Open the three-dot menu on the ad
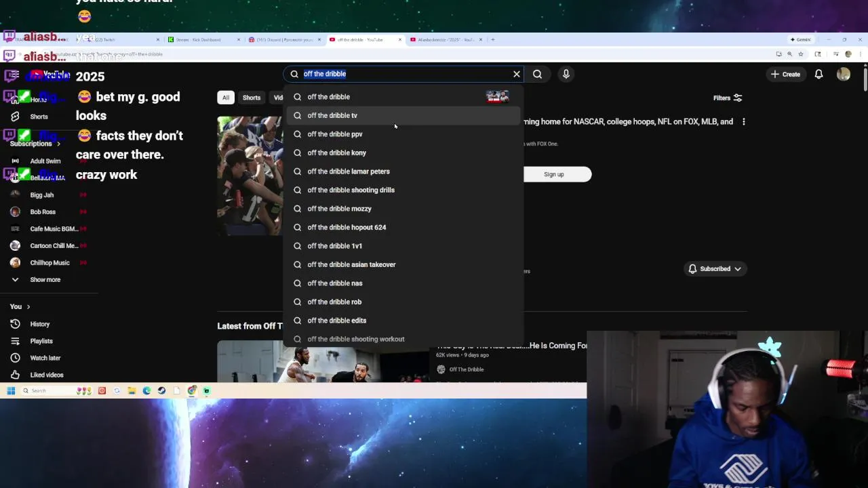Screen dimensions: 868x488 (x=744, y=122)
